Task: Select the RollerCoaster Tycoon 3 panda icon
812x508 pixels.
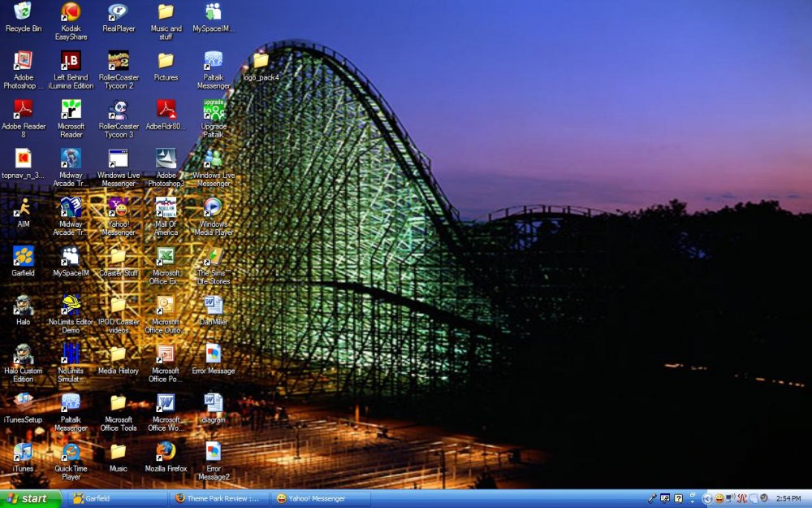Action: tap(119, 110)
